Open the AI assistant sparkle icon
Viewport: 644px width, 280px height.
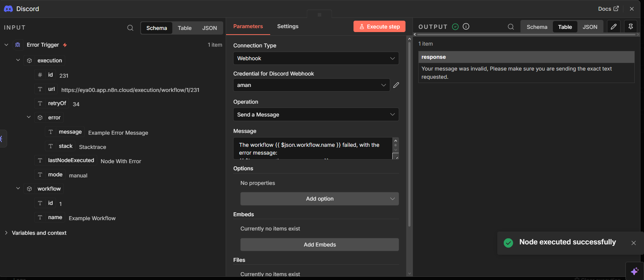[x=634, y=271]
